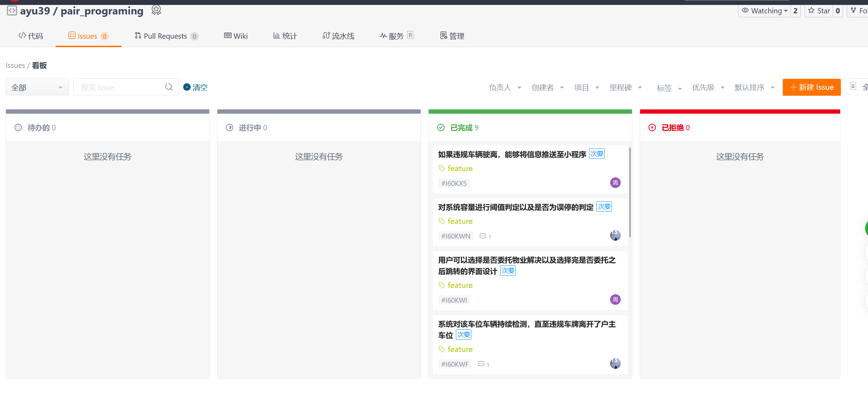The image size is (868, 397).
Task: Click the repository badge icon next to title
Action: coord(156,10)
